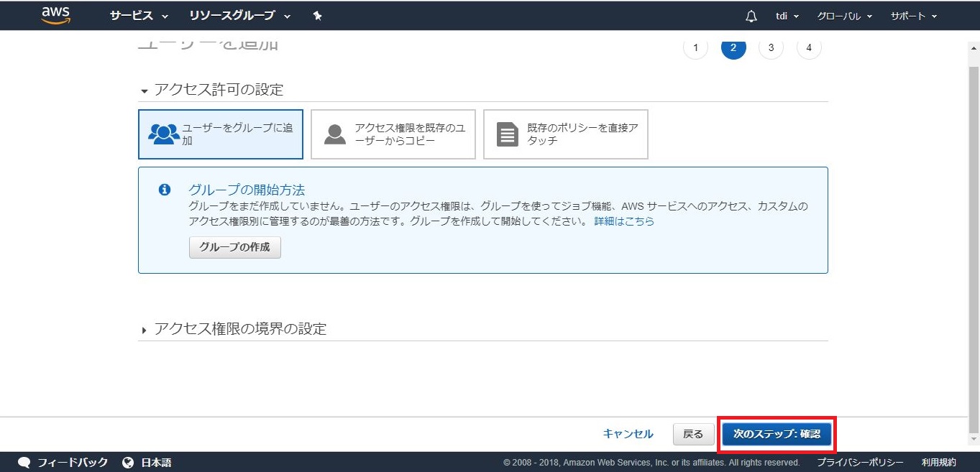Image resolution: width=980 pixels, height=472 pixels.
Task: Open the tdi account menu
Action: [787, 16]
